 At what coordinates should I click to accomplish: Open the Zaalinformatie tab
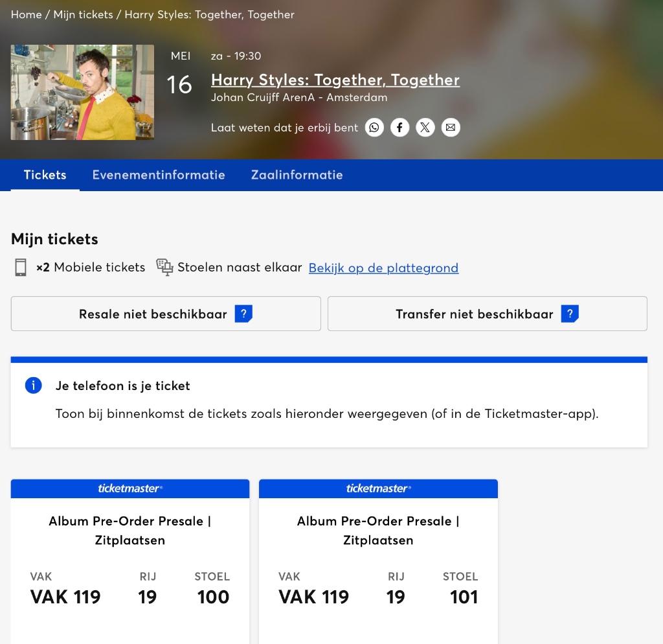(297, 175)
